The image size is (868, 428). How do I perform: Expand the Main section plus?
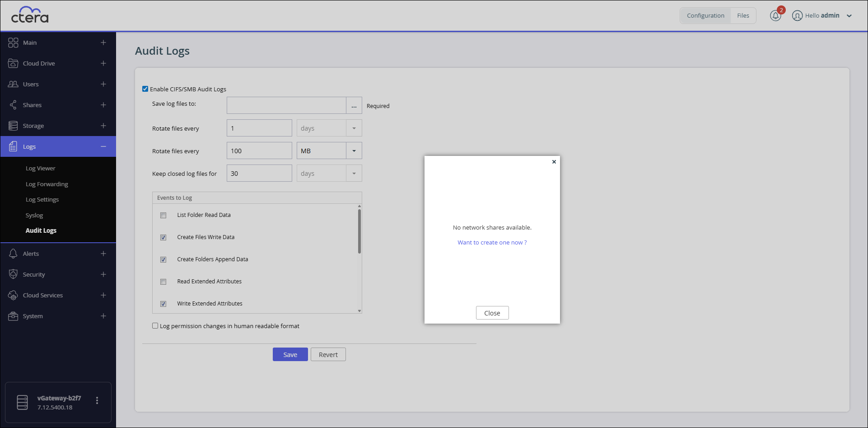(103, 42)
